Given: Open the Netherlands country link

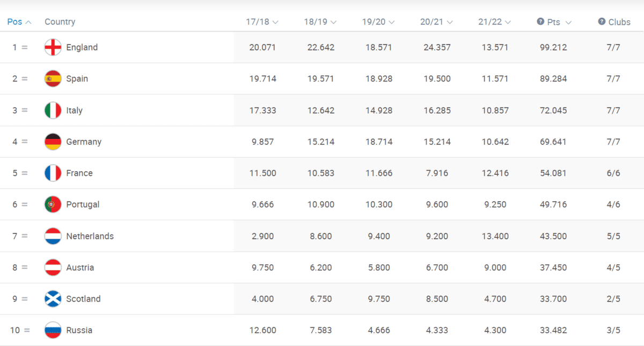Looking at the screenshot, I should pos(90,236).
